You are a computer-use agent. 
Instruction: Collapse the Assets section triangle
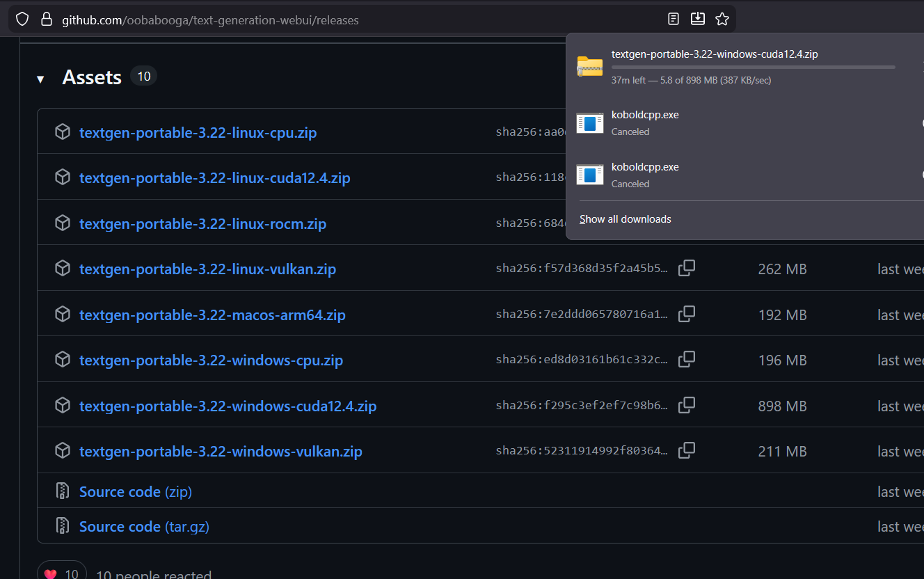[x=40, y=79]
